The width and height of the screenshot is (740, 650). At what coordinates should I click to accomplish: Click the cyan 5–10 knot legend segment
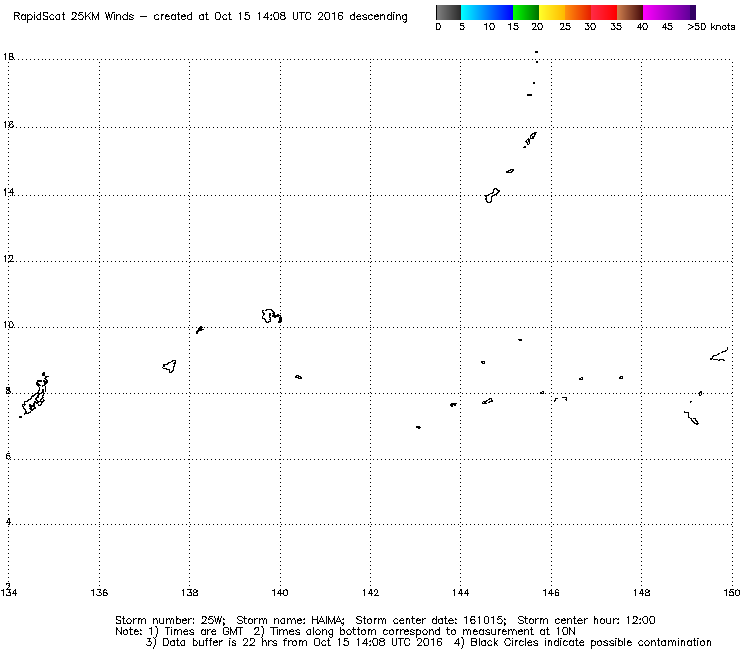[474, 12]
